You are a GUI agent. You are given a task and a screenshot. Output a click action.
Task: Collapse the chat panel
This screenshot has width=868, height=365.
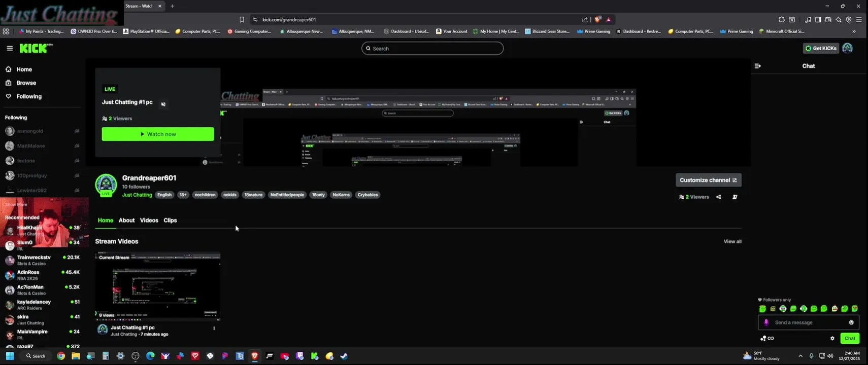[758, 66]
